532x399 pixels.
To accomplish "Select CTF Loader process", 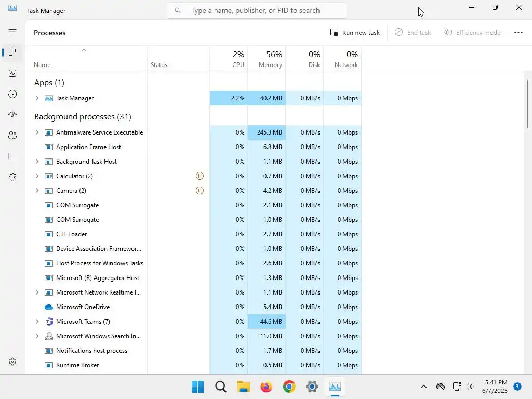I will click(x=194, y=234).
